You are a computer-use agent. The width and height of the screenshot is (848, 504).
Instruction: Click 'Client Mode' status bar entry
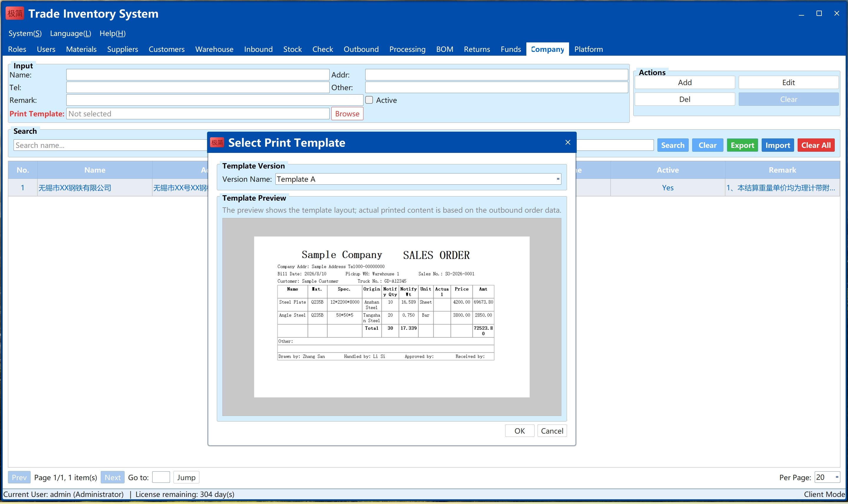[x=824, y=494]
